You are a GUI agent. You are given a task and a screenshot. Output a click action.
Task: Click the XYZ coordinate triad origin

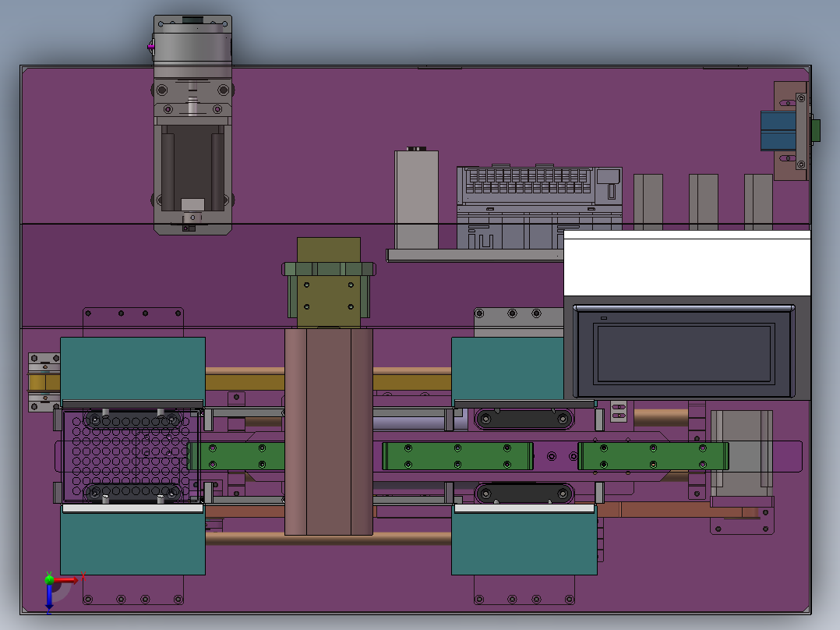point(49,579)
